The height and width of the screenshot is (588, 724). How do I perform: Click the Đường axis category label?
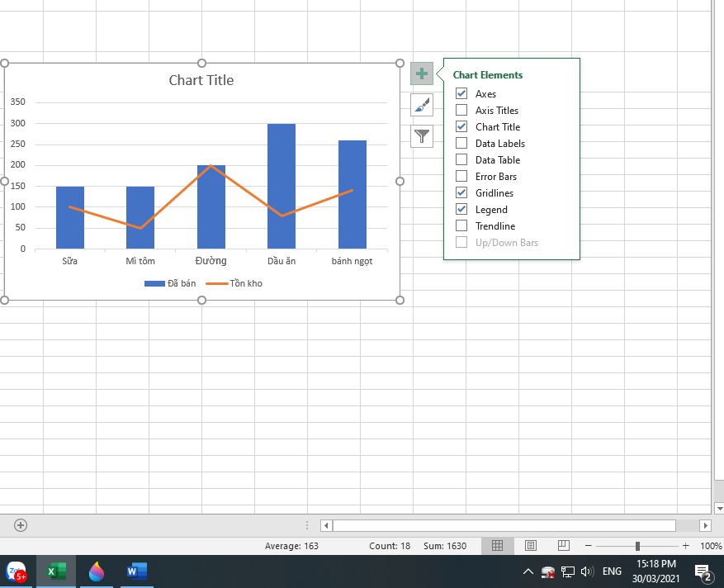click(211, 261)
